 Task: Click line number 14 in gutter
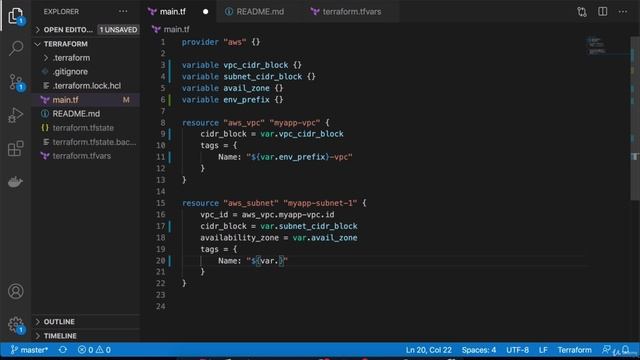point(161,191)
